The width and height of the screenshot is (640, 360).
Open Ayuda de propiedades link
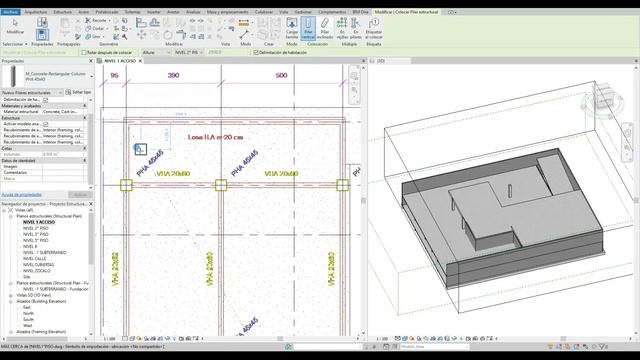tap(22, 195)
